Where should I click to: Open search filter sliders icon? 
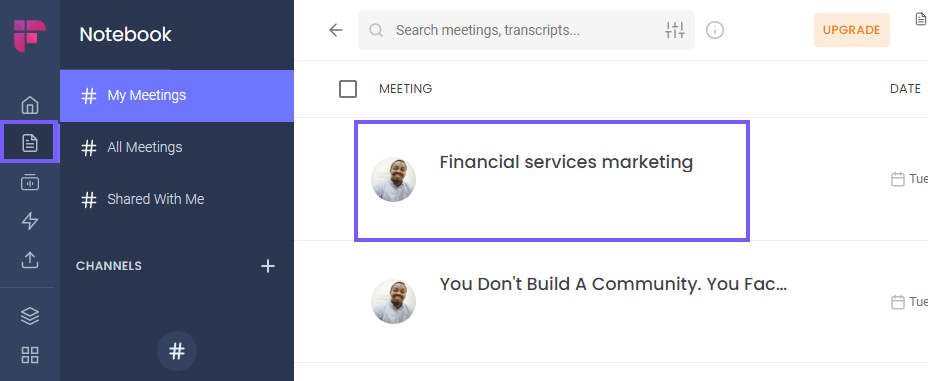(x=675, y=30)
